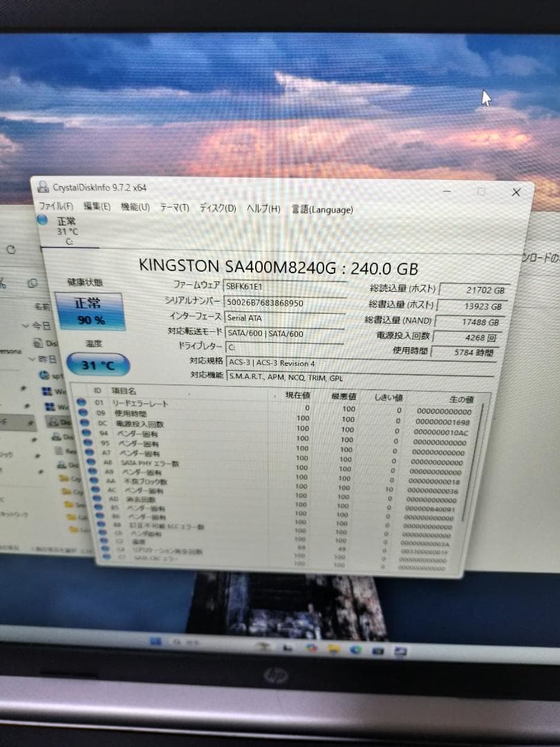This screenshot has height=747, width=560.
Task: Launch Microsoft Edge from the taskbar
Action: 355,649
